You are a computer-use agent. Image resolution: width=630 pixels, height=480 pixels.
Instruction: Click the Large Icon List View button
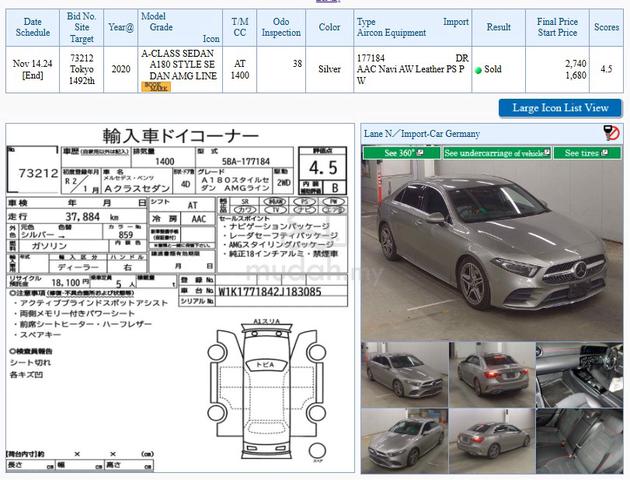[560, 108]
